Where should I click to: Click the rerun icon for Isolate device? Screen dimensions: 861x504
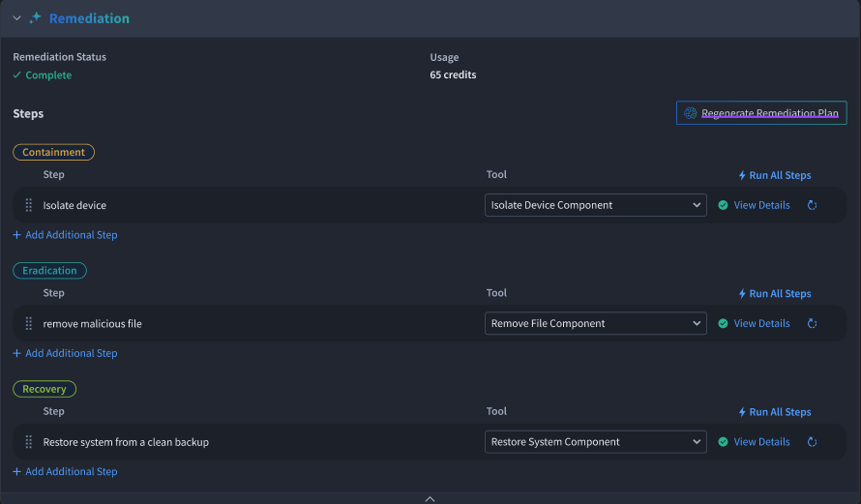point(812,205)
